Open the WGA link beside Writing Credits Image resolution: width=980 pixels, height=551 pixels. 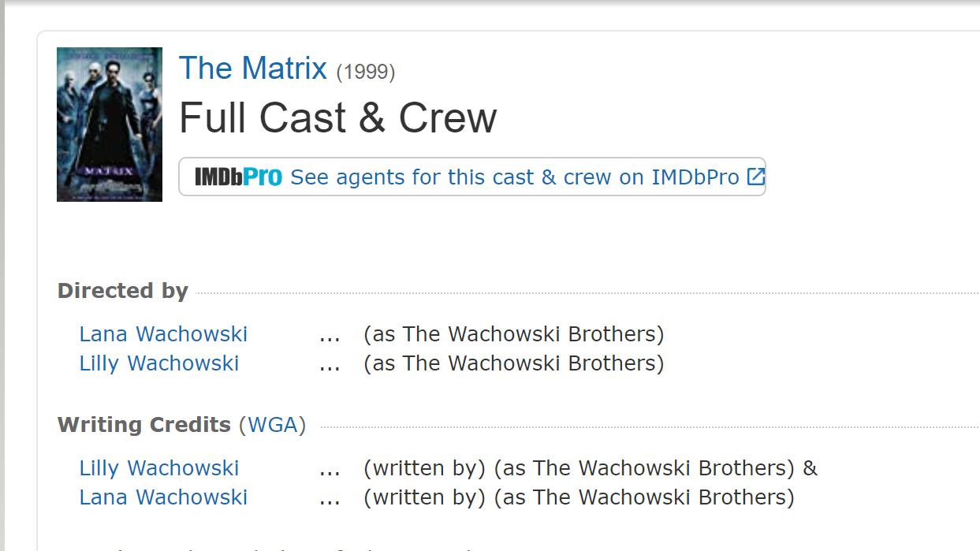pos(272,424)
